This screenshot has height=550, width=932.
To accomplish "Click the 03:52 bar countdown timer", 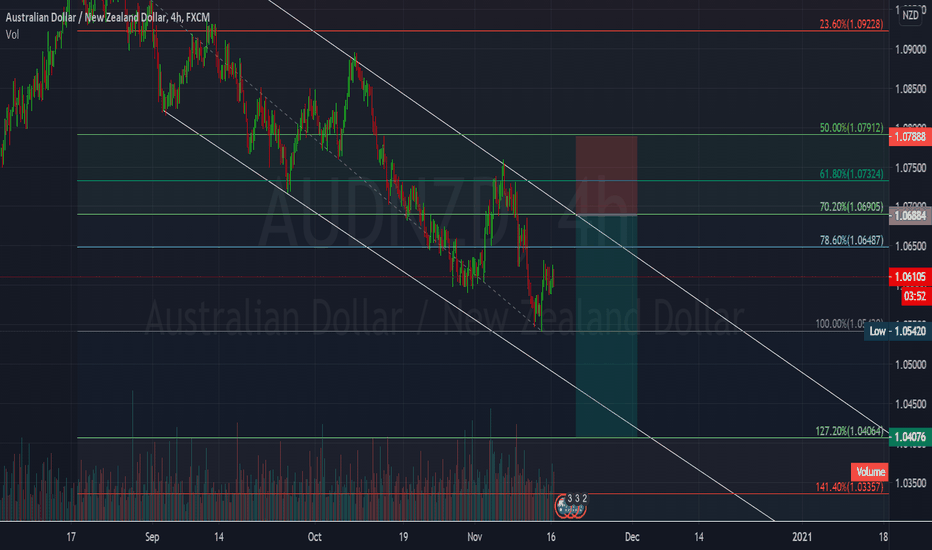I will [x=916, y=296].
